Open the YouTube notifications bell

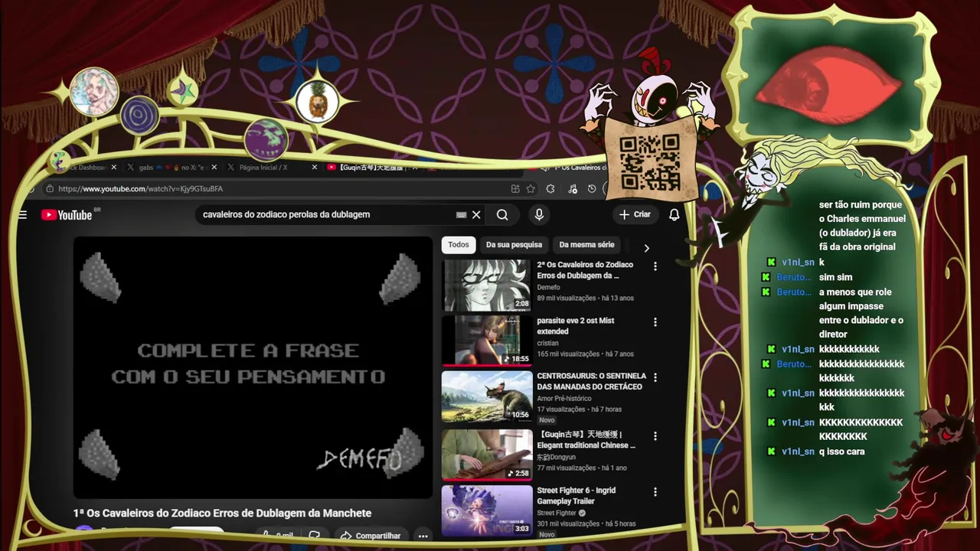674,215
